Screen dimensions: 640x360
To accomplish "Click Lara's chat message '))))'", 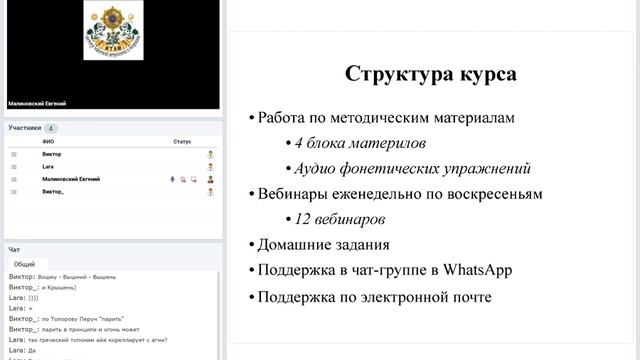I will click(33, 298).
